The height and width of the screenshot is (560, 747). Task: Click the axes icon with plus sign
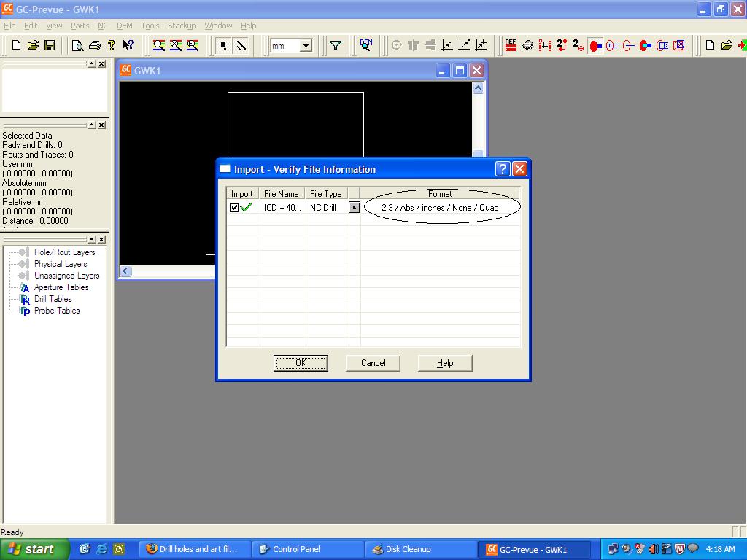[481, 45]
